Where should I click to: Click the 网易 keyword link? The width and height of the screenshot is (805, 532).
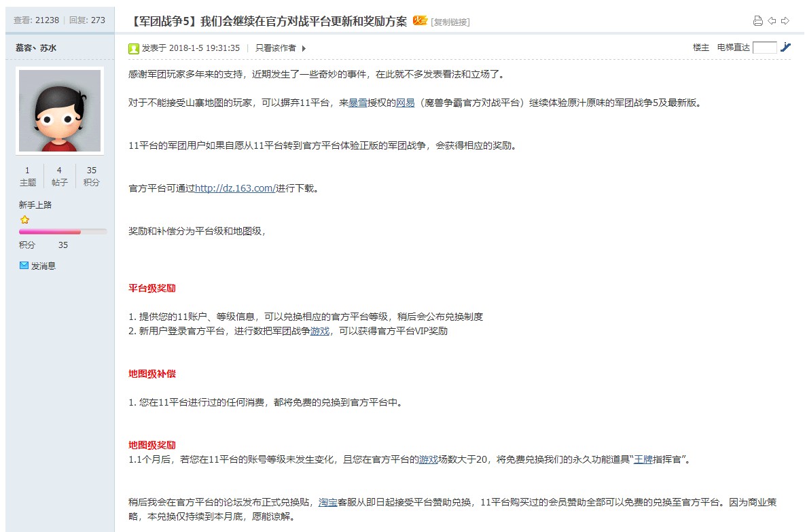coord(405,103)
